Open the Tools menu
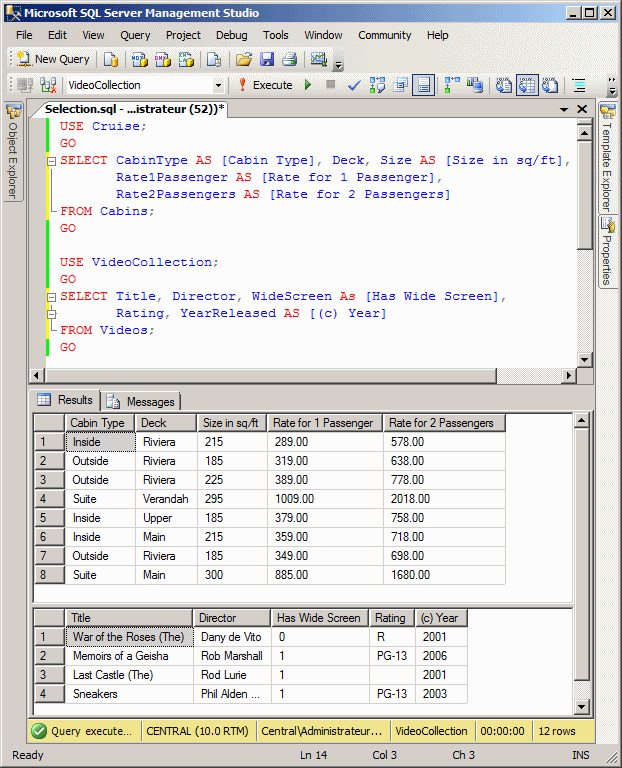 click(x=276, y=35)
